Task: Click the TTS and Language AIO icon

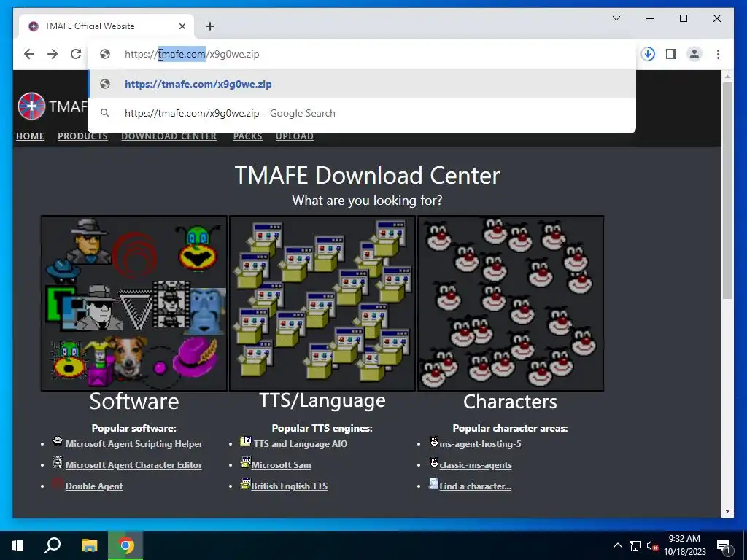Action: point(246,441)
